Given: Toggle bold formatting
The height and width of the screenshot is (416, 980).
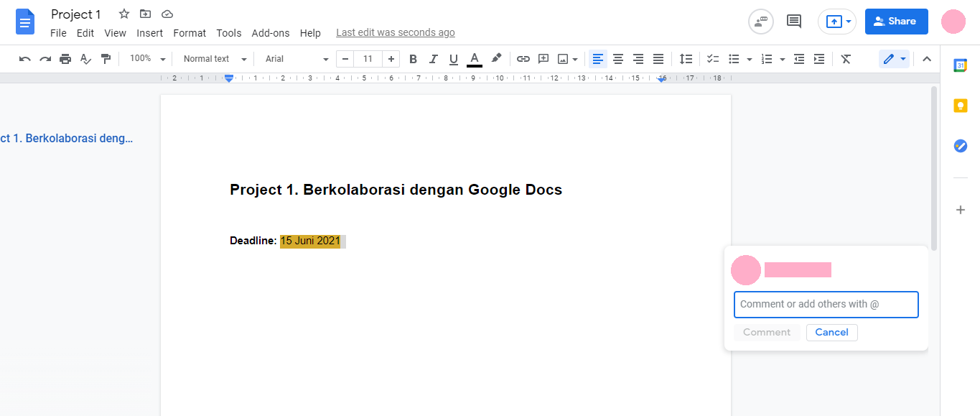Looking at the screenshot, I should pos(413,59).
